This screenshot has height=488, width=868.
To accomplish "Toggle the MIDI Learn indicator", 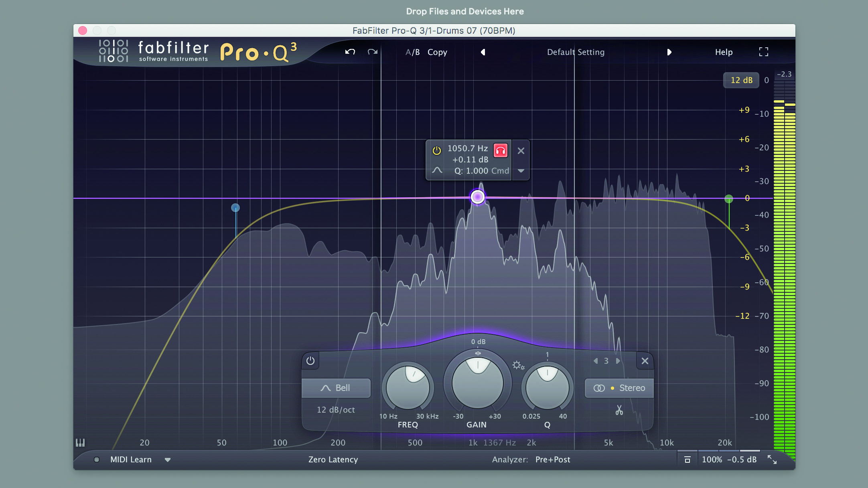I will coord(97,460).
